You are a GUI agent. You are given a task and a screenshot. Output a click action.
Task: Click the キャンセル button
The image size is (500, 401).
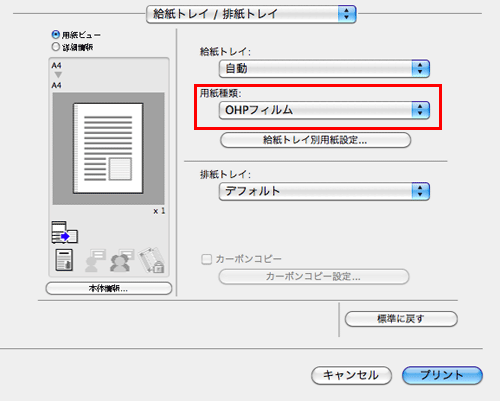click(351, 375)
